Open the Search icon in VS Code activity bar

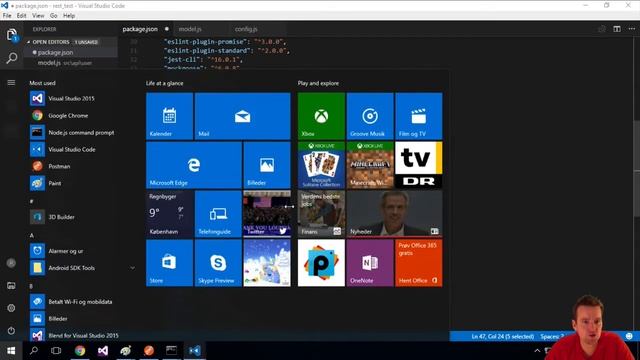coord(12,58)
